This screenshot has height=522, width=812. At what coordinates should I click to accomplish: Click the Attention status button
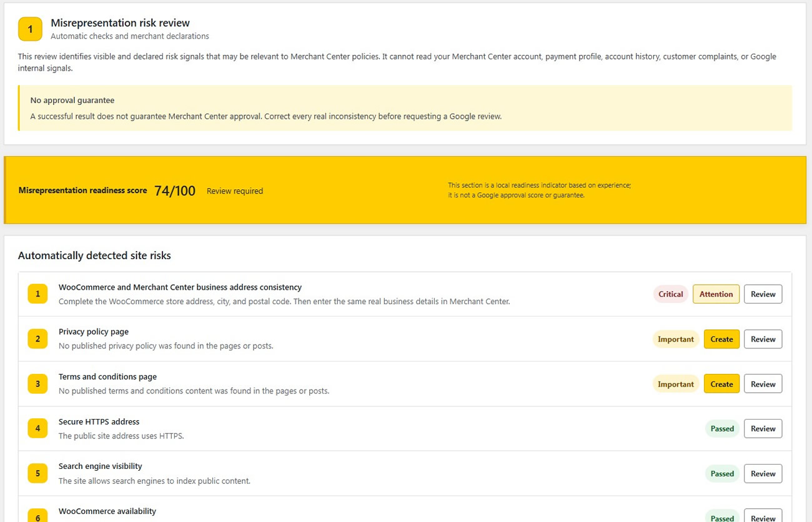716,294
